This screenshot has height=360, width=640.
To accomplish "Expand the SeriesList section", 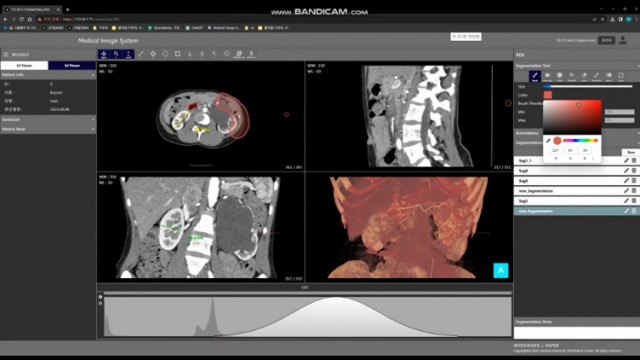I will click(48, 120).
